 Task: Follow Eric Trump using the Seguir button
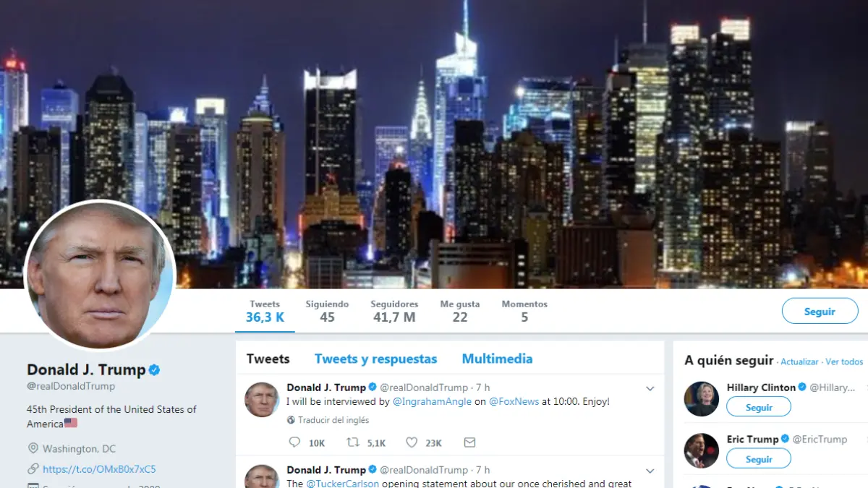point(759,459)
